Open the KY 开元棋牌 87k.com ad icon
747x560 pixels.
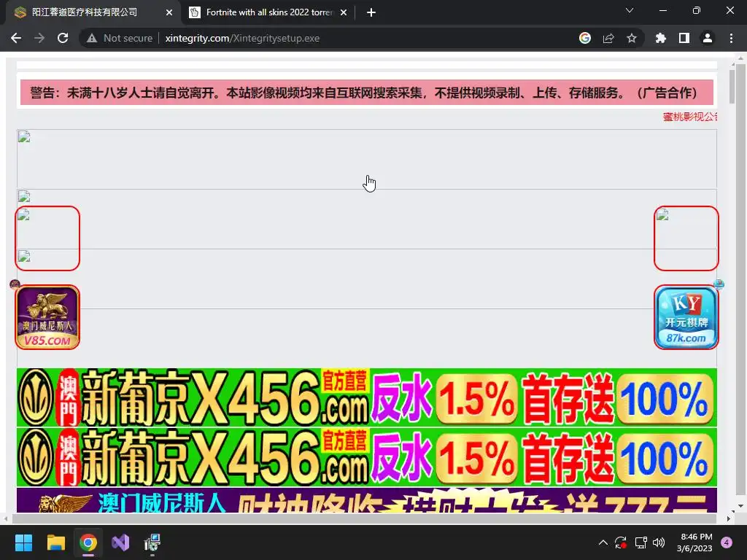(686, 317)
